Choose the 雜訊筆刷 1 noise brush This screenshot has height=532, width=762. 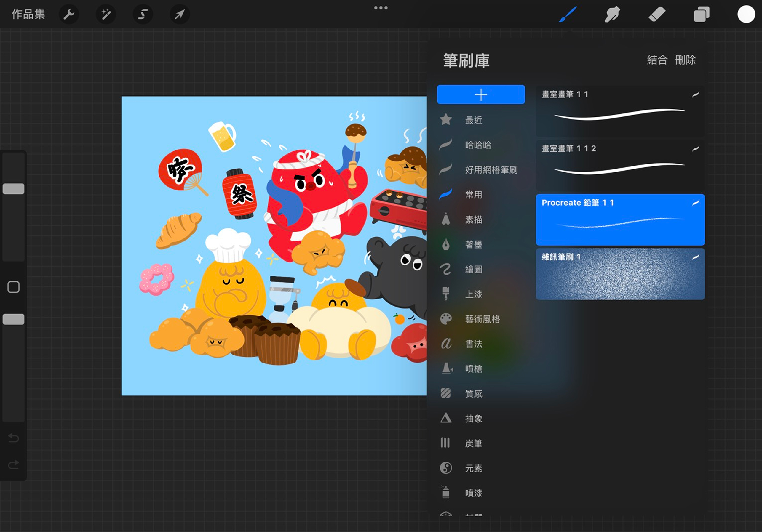[x=620, y=274]
